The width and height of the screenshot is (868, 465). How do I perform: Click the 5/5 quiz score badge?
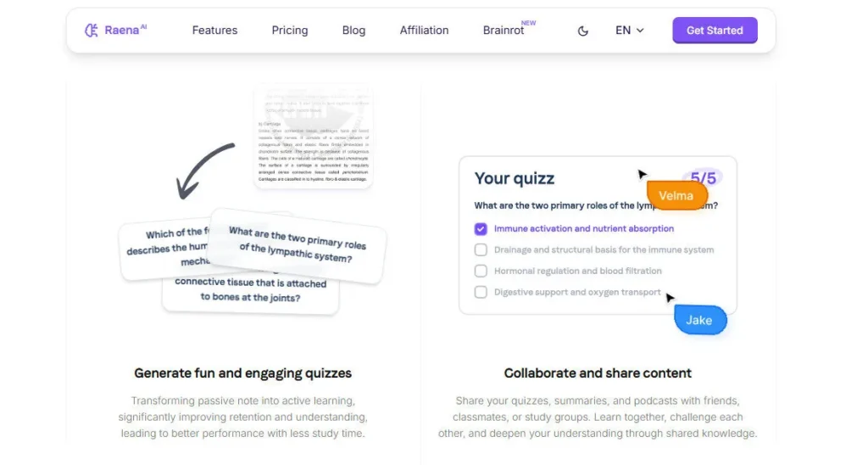click(x=704, y=178)
